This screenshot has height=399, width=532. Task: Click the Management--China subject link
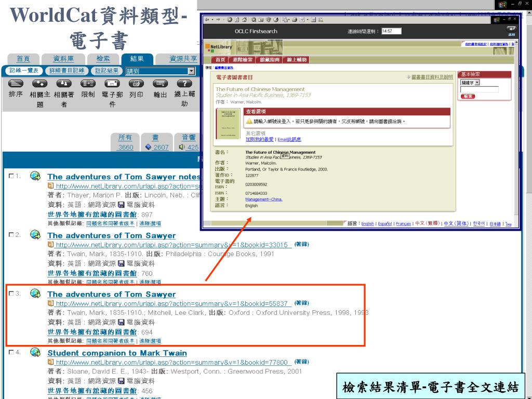click(263, 199)
